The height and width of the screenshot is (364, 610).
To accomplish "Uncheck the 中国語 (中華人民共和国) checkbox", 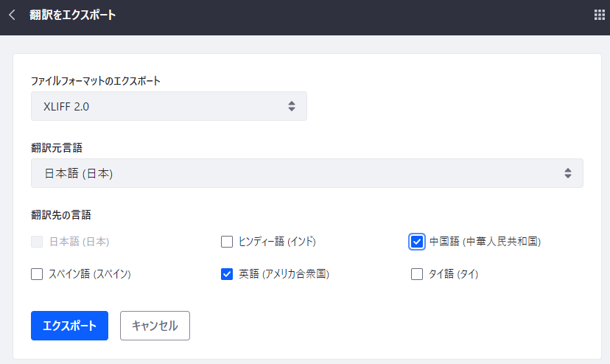I will point(417,241).
